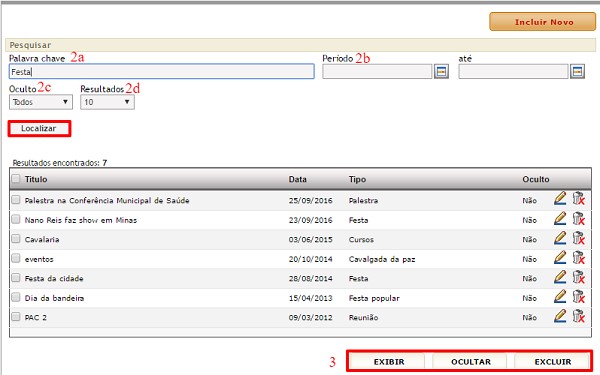Open the Oculto 'Todos' dropdown
The image size is (600, 375).
41,102
